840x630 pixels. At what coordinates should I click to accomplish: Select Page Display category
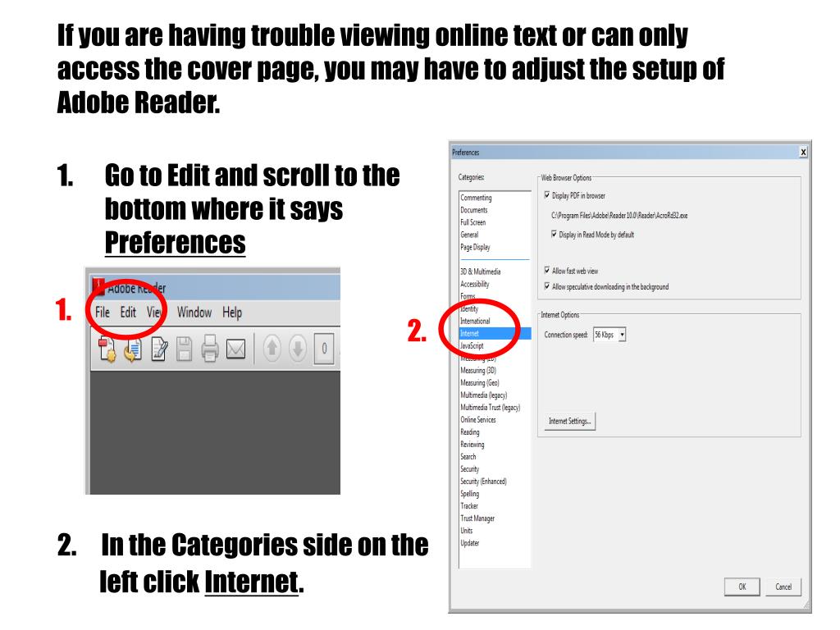pyautogui.click(x=475, y=247)
